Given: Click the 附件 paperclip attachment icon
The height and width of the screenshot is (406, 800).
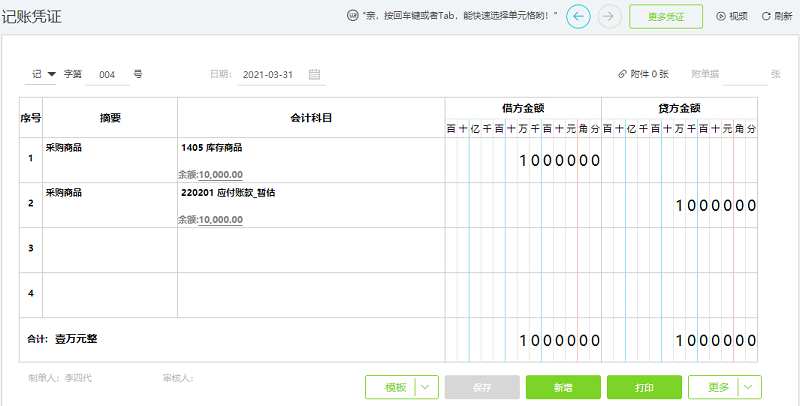Looking at the screenshot, I should pos(622,74).
